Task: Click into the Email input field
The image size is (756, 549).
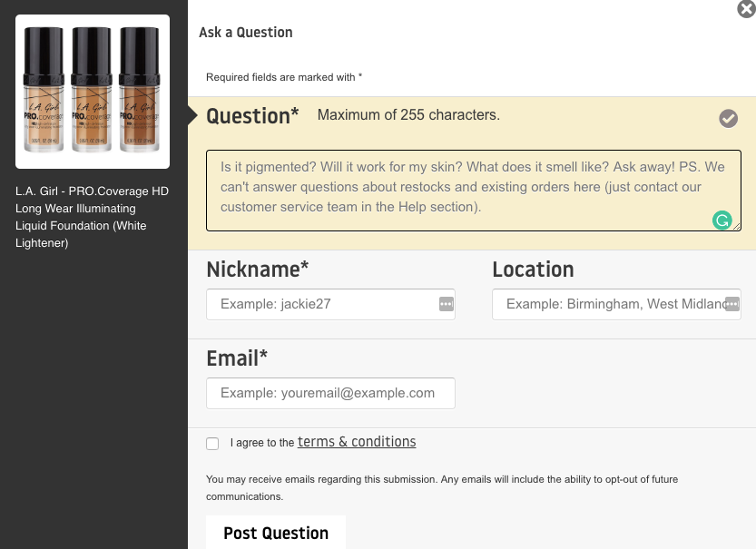Action: pyautogui.click(x=330, y=393)
